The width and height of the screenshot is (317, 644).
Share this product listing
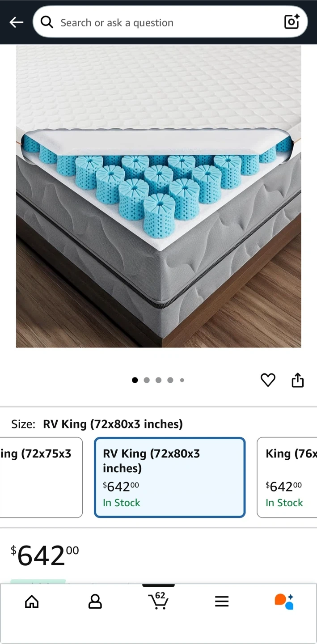298,380
